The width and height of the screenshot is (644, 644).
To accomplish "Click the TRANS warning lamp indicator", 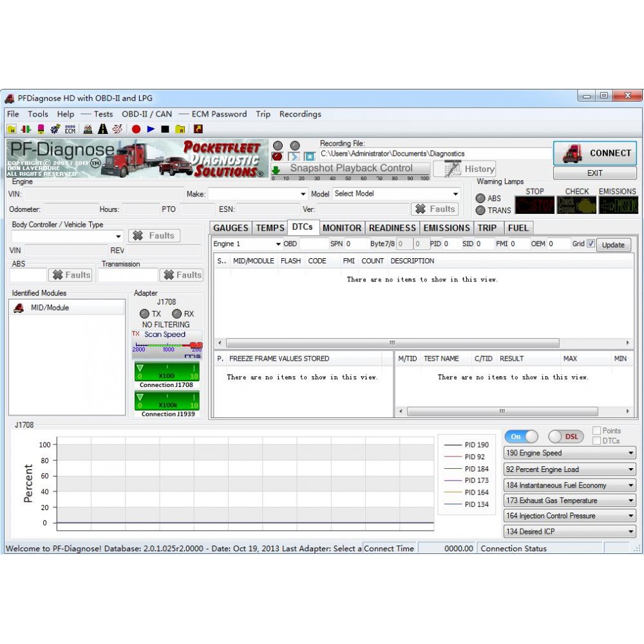I will click(x=480, y=211).
